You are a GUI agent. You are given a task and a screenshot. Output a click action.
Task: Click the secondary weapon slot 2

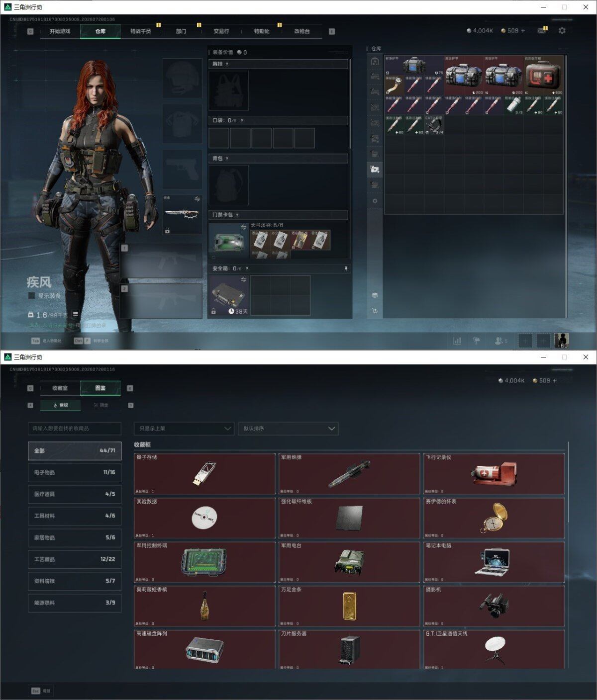[x=162, y=301]
